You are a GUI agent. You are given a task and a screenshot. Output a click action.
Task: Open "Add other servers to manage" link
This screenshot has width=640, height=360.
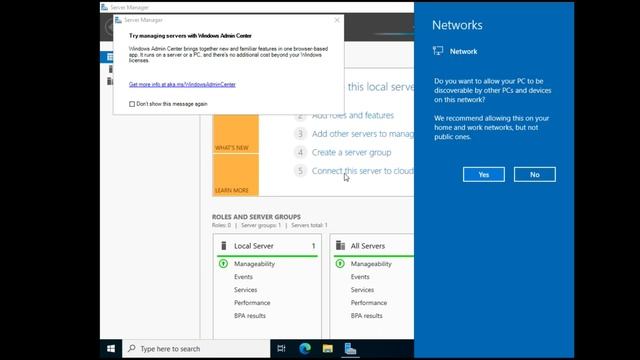tap(362, 134)
